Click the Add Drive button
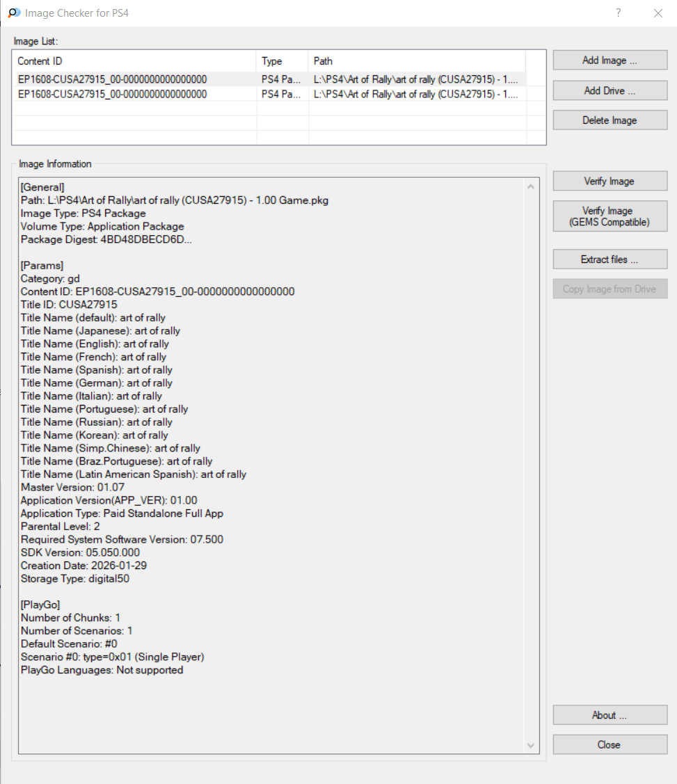 point(610,90)
